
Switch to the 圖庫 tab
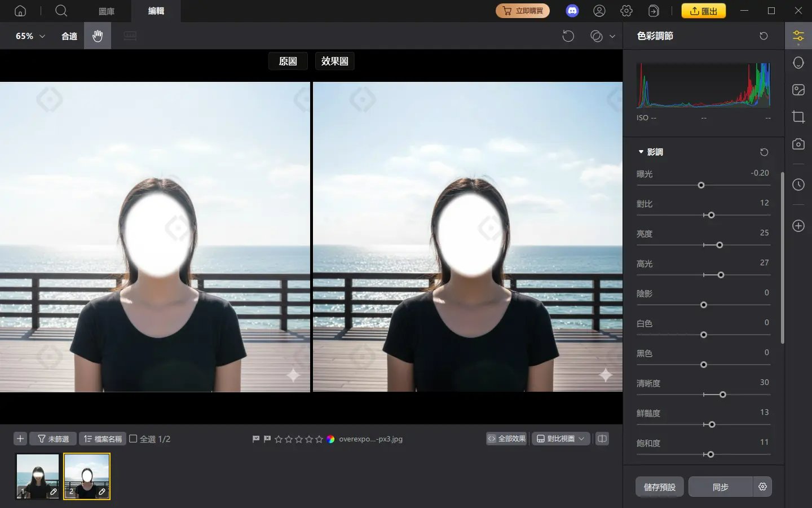click(107, 11)
